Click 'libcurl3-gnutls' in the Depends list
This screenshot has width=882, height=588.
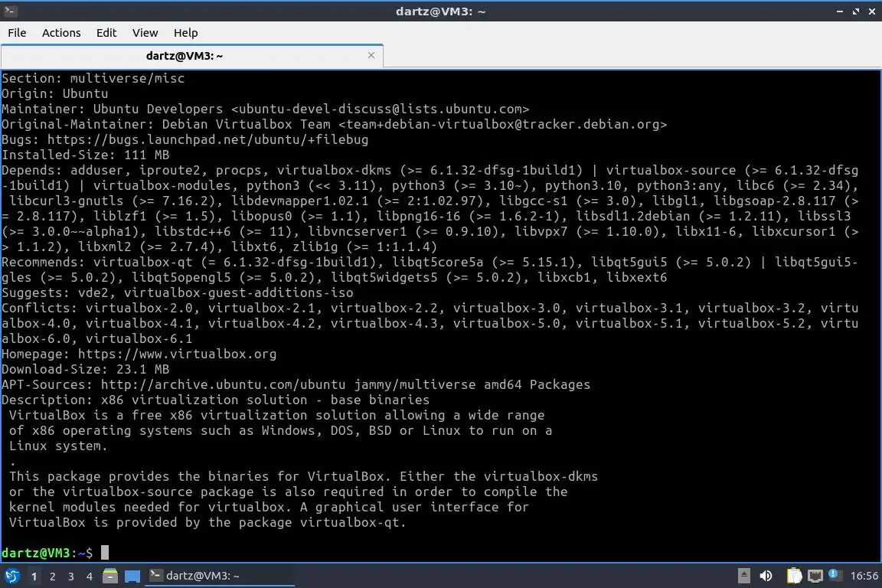point(66,201)
